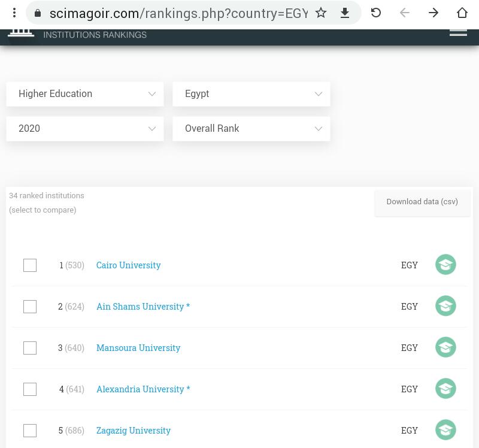This screenshot has width=479, height=448.
Task: Check the Cairo University compare box
Action: [30, 265]
